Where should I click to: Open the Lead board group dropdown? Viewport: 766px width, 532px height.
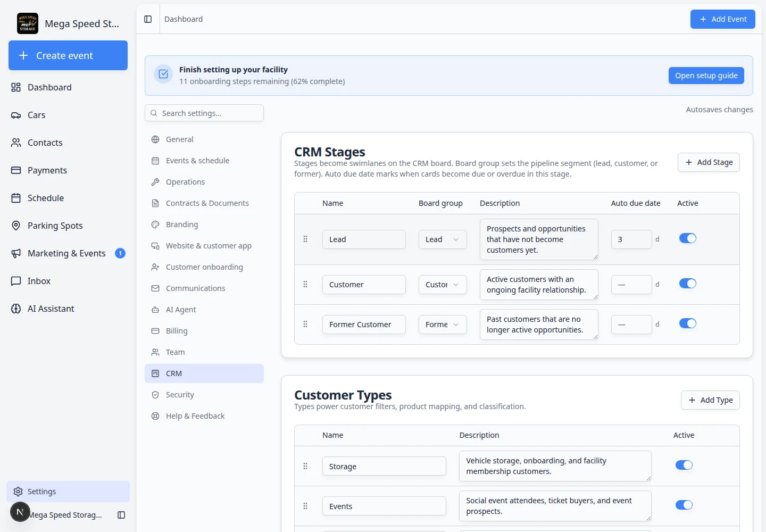pos(443,239)
